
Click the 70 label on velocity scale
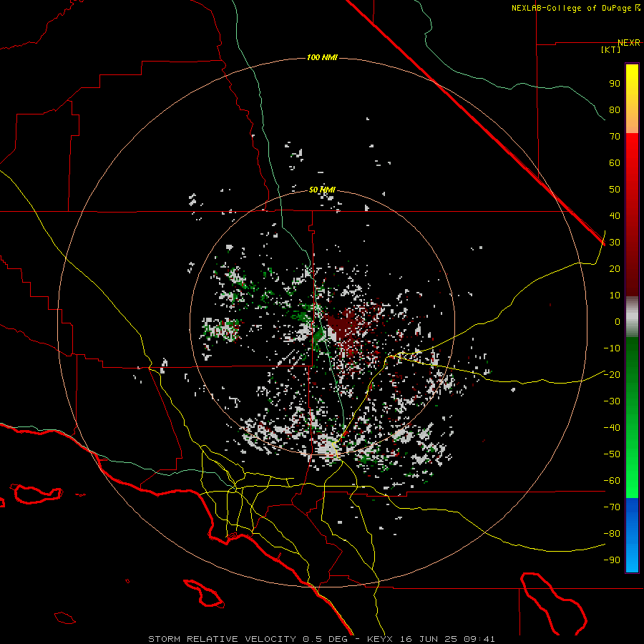[x=615, y=137]
